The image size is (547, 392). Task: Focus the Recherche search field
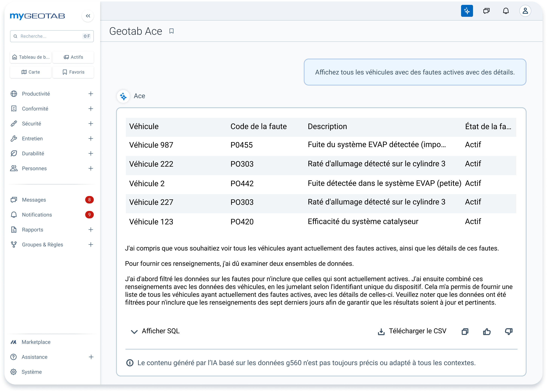click(52, 36)
